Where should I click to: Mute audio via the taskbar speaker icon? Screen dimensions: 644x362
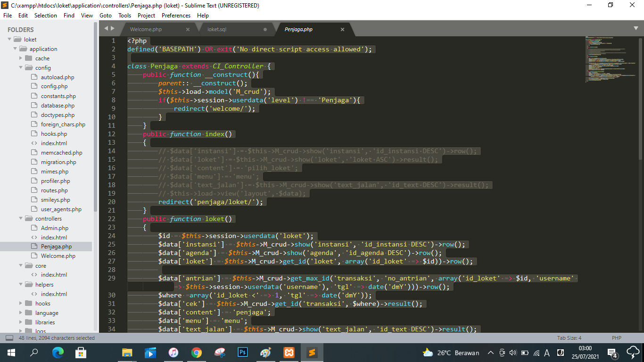[513, 353]
